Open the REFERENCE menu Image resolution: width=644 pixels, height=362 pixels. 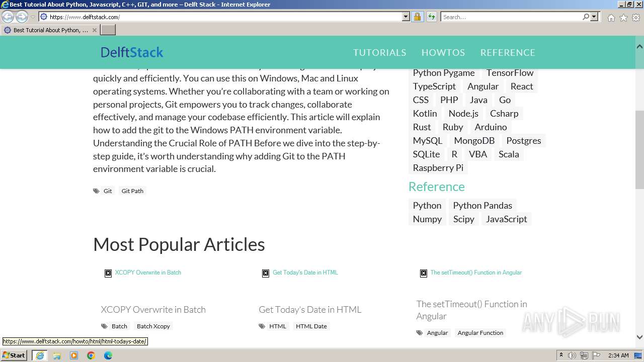tap(508, 52)
